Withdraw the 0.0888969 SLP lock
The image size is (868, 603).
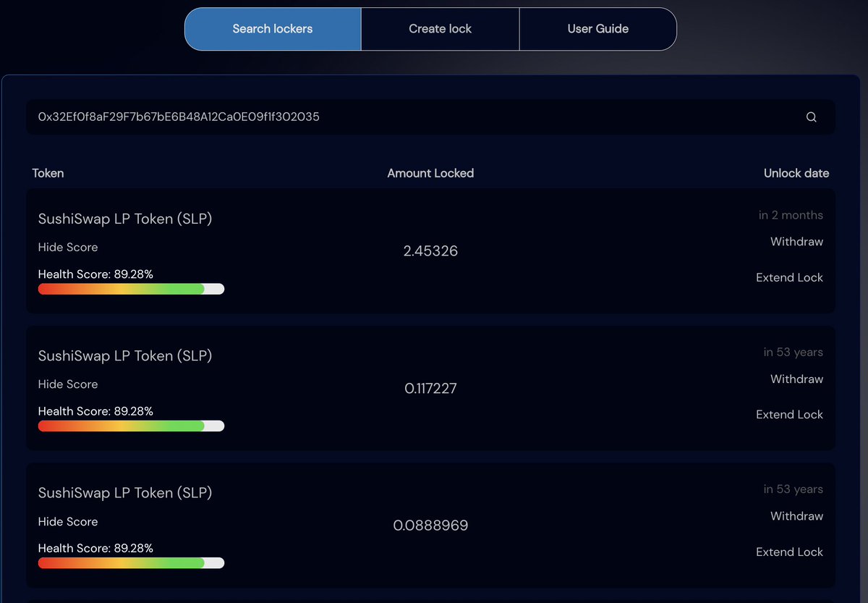click(x=796, y=516)
